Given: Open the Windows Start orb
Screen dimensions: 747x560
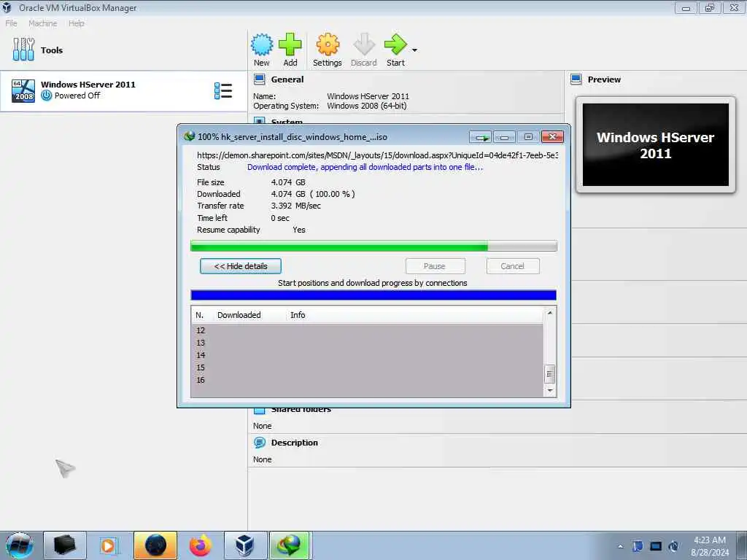Looking at the screenshot, I should tap(20, 545).
